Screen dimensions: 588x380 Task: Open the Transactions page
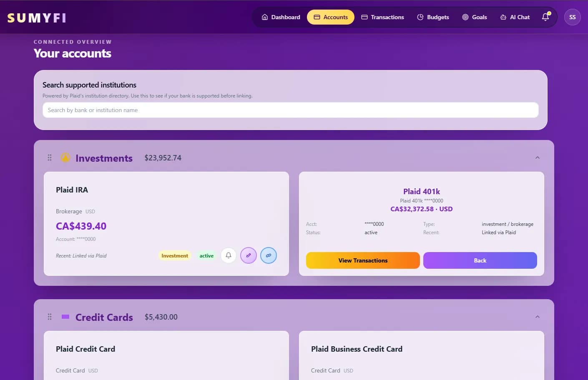383,17
